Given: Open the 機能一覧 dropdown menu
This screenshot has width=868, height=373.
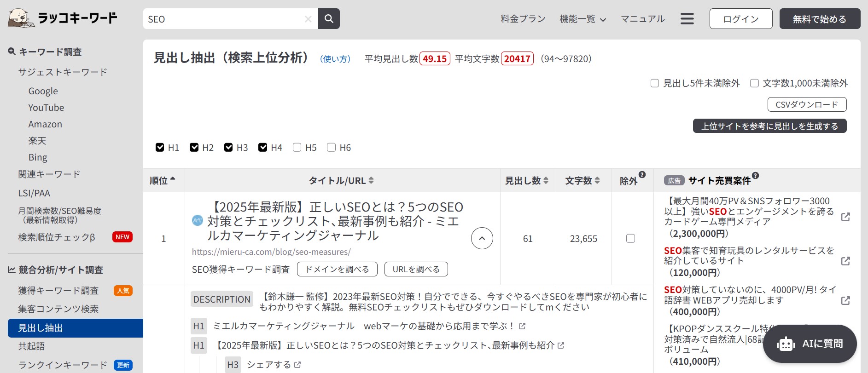Looking at the screenshot, I should (x=583, y=19).
